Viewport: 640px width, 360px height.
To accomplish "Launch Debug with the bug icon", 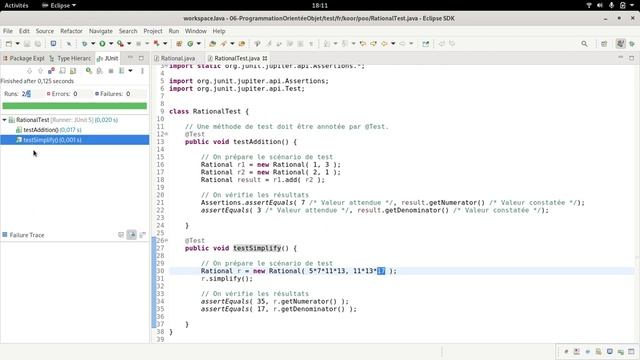I will pos(84,44).
